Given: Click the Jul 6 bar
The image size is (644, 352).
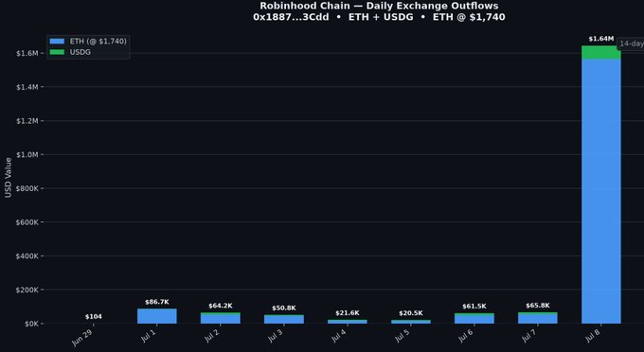Looking at the screenshot, I should [474, 318].
